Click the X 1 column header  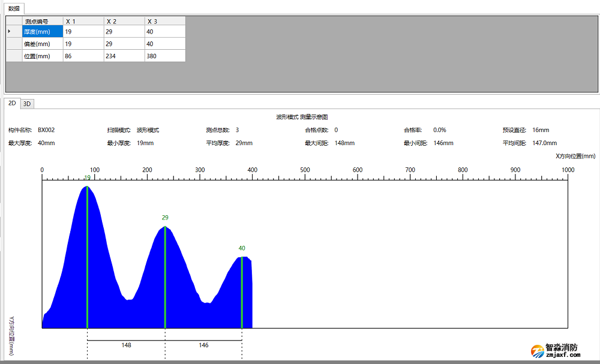pos(83,21)
